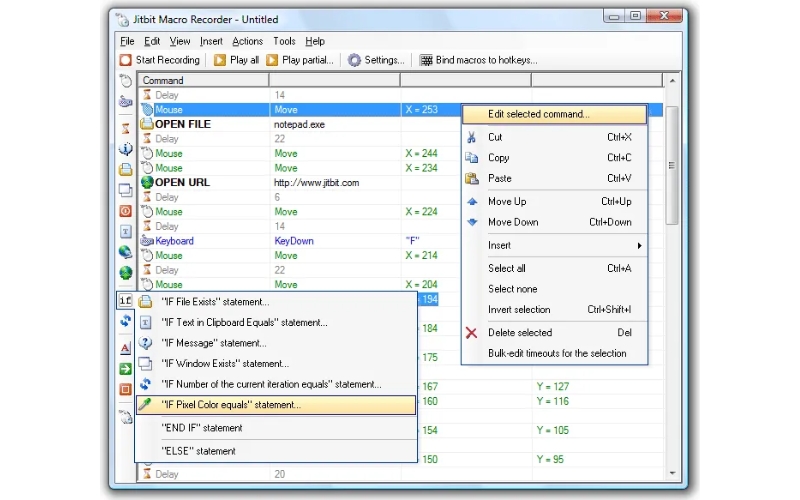Click the T type-text sidebar icon
The image size is (800, 500).
click(x=126, y=232)
